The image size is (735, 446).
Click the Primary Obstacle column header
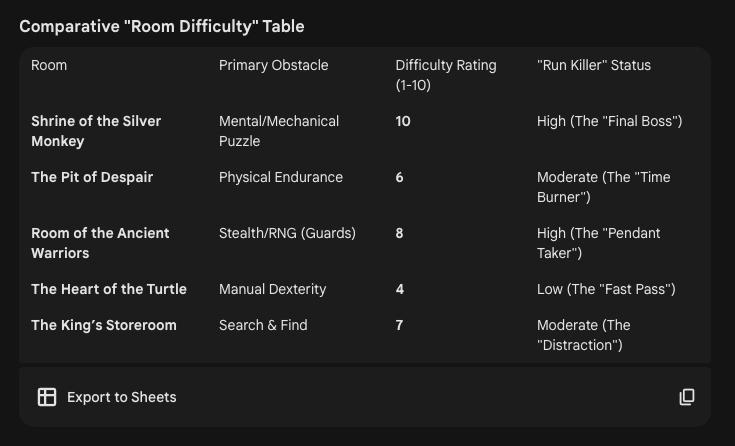tap(273, 65)
